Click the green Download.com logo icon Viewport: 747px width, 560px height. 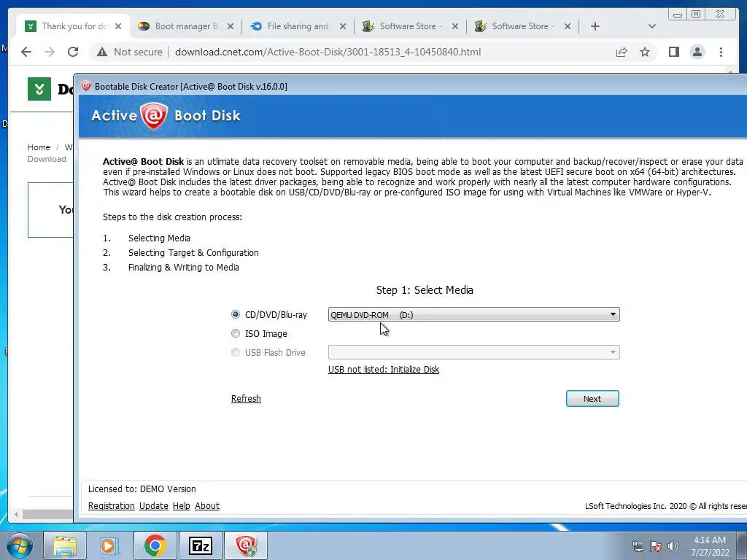[39, 89]
